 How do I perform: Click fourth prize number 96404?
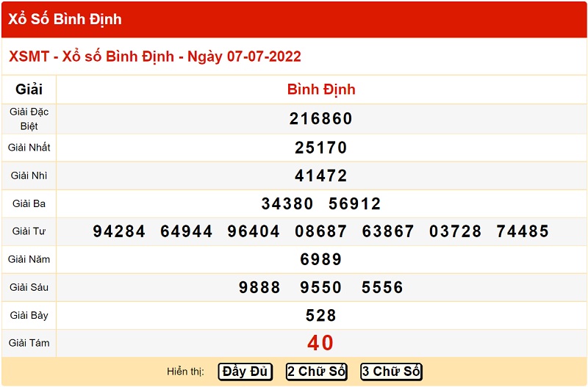click(x=254, y=231)
